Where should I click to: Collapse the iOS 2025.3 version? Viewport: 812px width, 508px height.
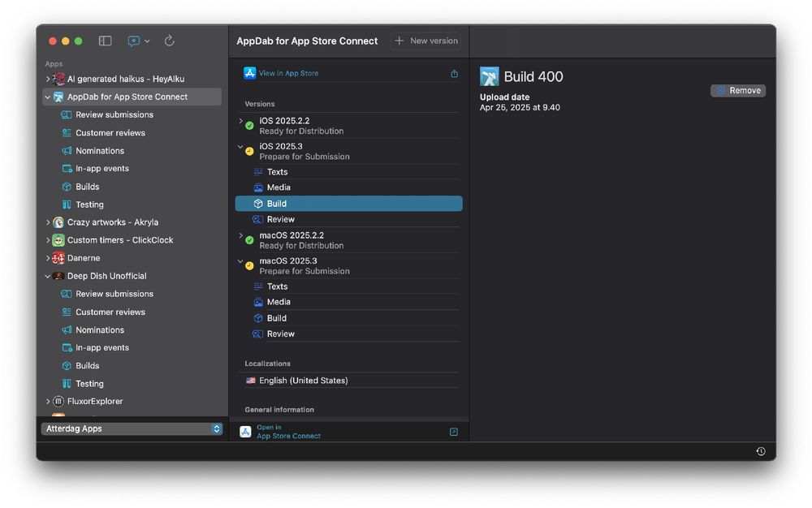(241, 147)
